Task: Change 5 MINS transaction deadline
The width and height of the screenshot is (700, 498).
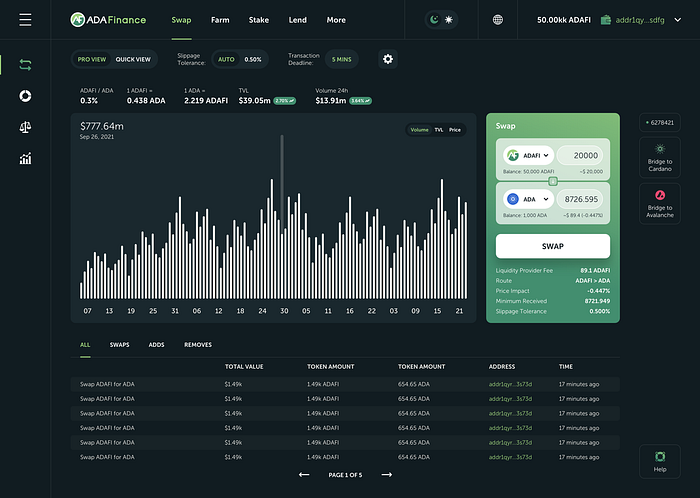Action: click(342, 59)
